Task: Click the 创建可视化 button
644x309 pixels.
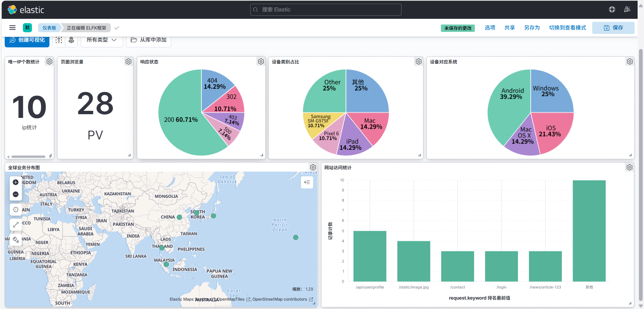Action: (27, 40)
